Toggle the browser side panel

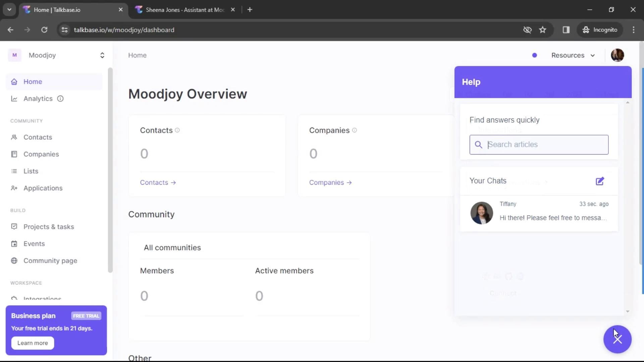click(x=566, y=30)
